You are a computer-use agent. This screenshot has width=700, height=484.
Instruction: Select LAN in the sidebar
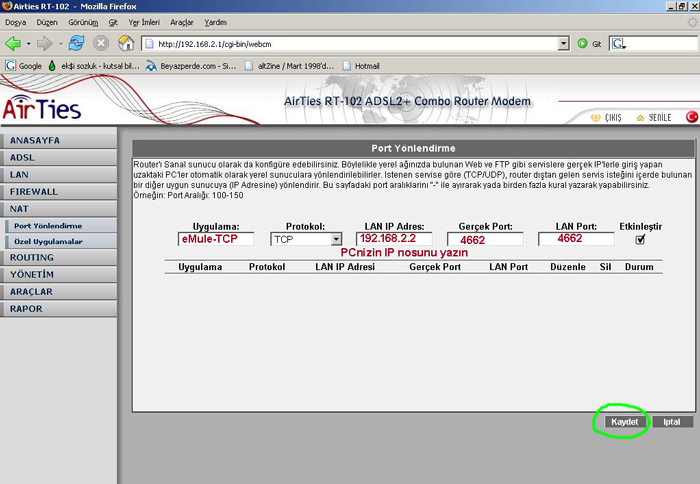click(58, 175)
